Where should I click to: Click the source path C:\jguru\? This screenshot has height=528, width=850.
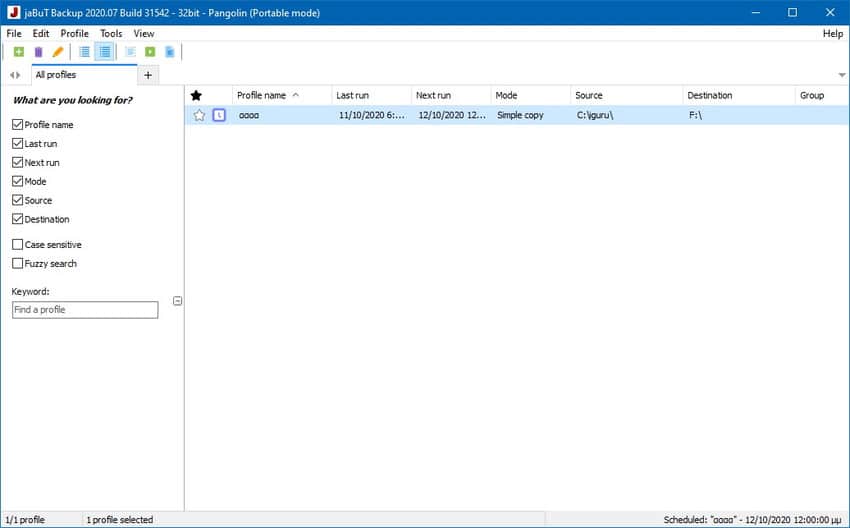595,115
